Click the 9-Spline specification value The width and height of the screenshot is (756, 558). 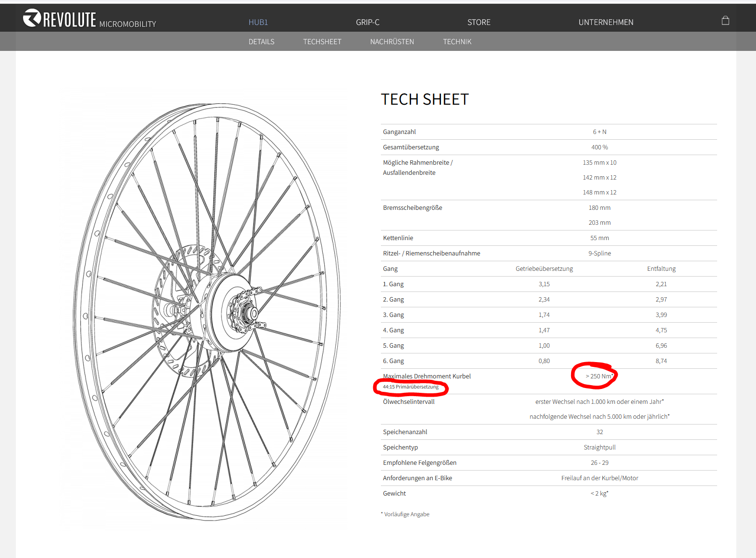click(599, 254)
